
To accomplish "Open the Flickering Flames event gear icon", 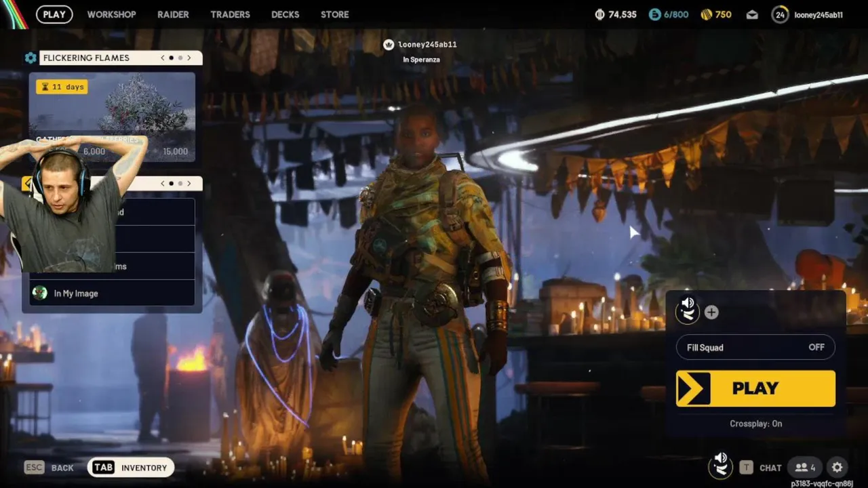I will point(31,58).
